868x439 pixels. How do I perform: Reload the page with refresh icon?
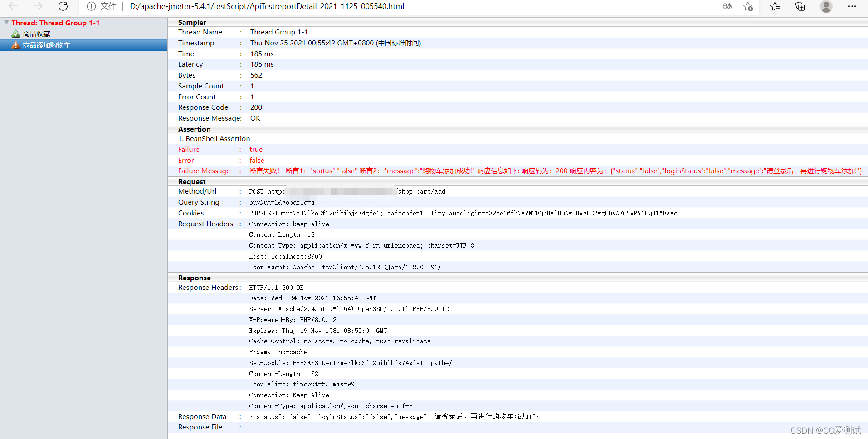63,6
